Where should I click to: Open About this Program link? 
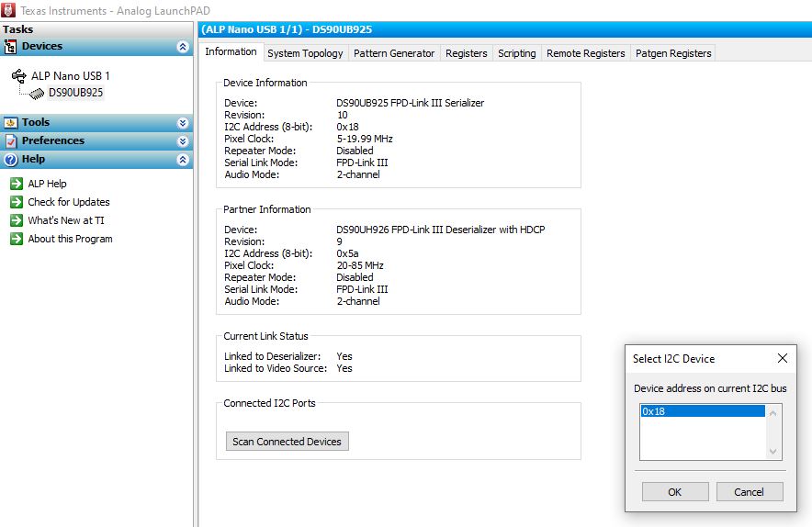[70, 239]
